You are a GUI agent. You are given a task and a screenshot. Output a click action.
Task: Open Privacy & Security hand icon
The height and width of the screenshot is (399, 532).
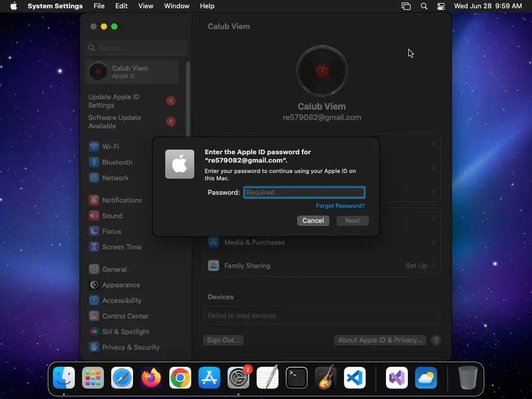point(94,348)
